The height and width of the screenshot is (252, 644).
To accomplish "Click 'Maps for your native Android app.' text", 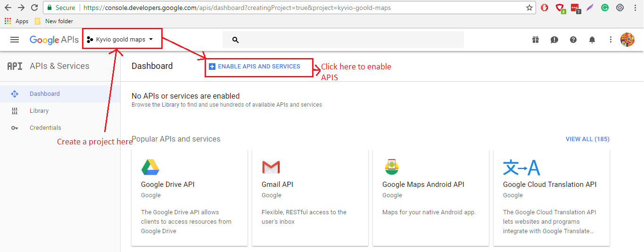I will pos(429,212).
